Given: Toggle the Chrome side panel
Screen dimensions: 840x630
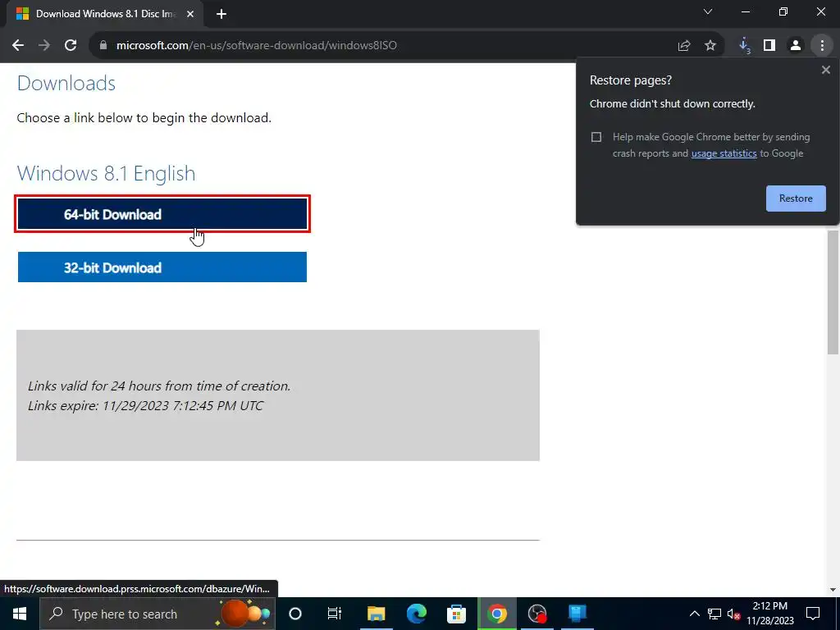Looking at the screenshot, I should click(x=769, y=46).
